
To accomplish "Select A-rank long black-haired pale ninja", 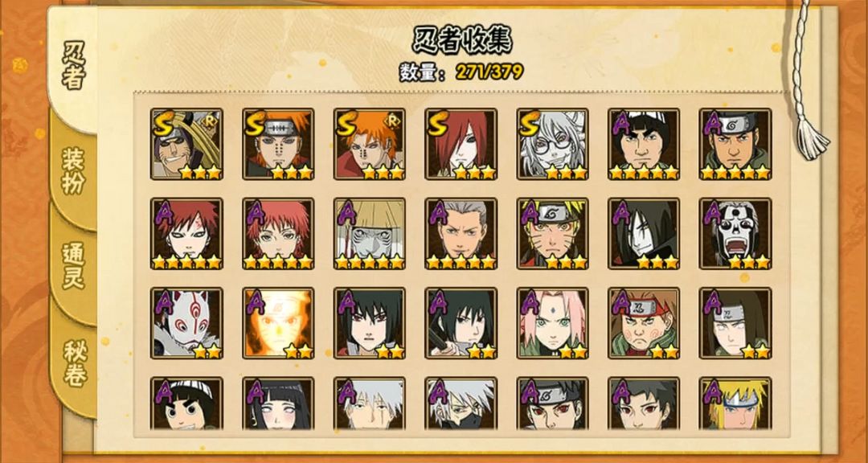I will pos(644,234).
